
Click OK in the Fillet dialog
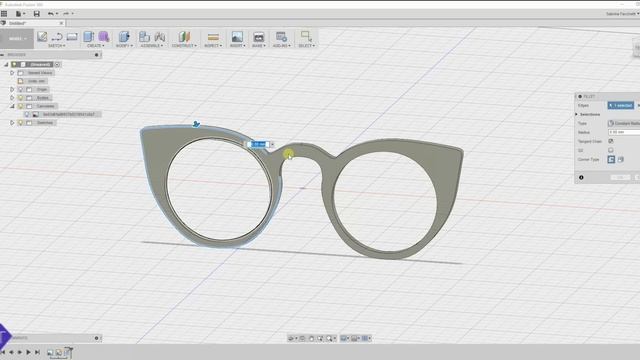tap(620, 178)
